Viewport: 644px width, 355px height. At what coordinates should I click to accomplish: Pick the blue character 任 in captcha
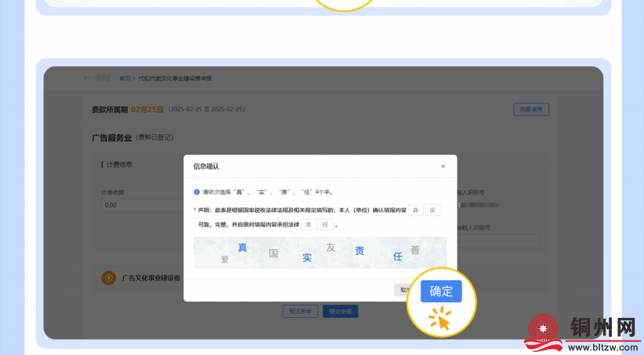click(397, 256)
